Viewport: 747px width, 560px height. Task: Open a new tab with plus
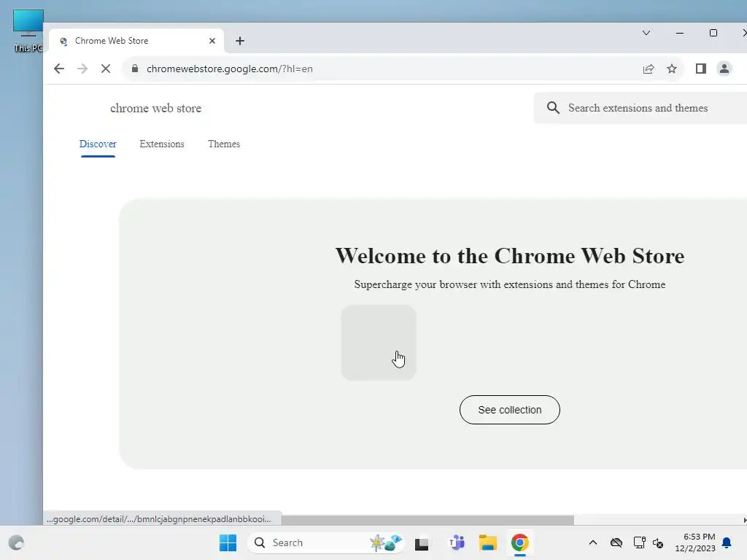click(240, 41)
